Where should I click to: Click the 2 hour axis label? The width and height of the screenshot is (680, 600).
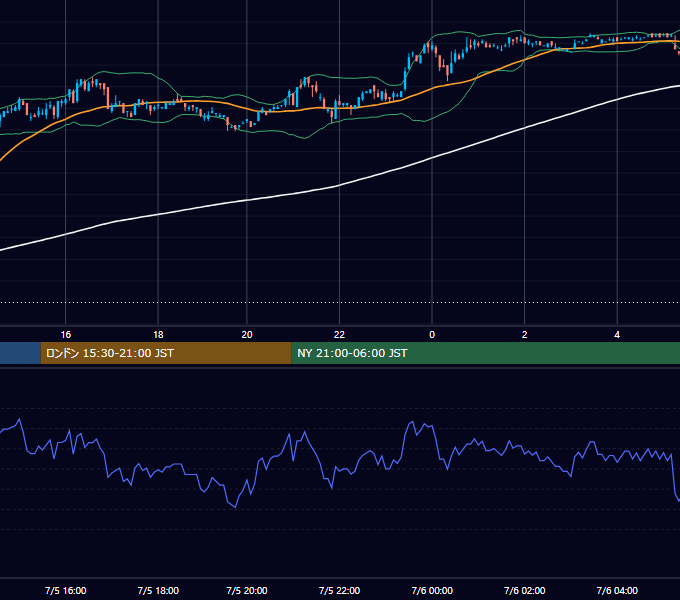coord(524,335)
